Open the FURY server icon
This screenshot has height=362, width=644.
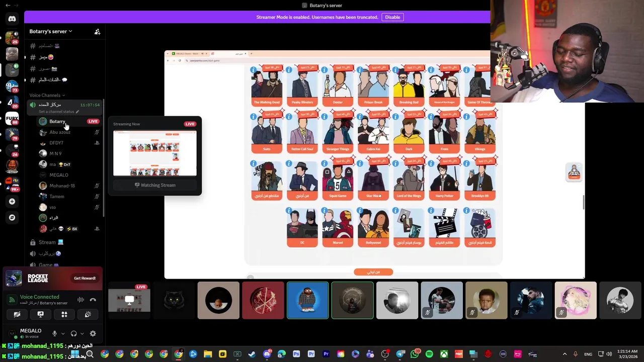point(12,119)
